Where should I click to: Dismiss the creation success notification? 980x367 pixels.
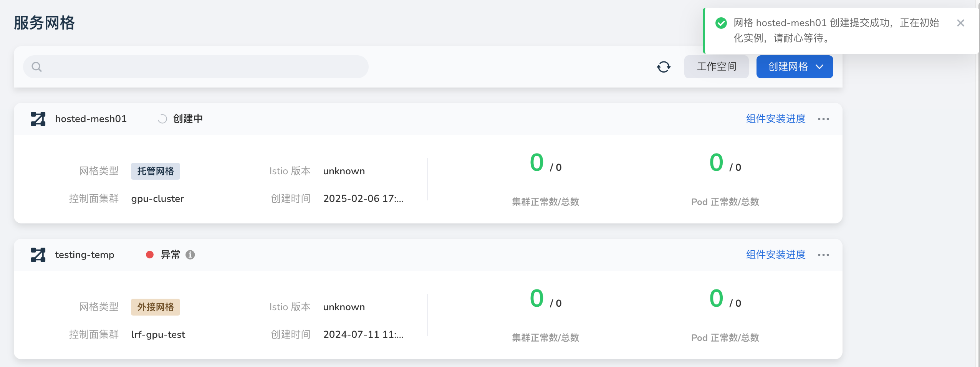[x=961, y=23]
